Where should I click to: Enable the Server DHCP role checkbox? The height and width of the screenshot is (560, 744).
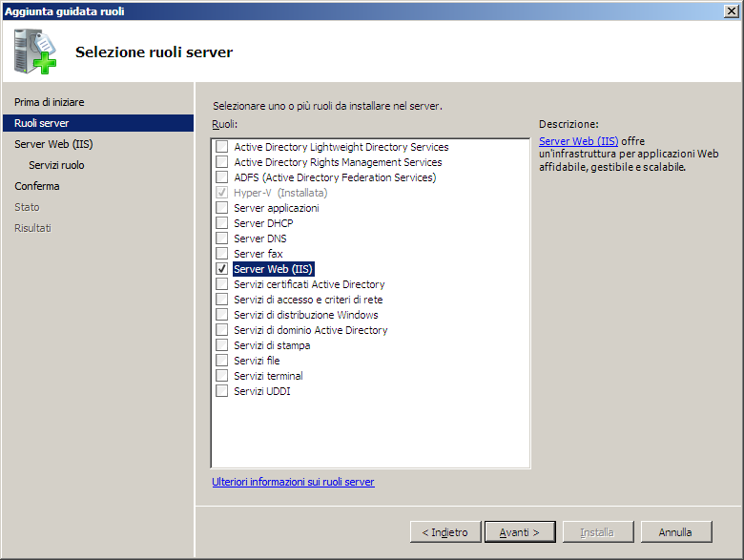221,223
